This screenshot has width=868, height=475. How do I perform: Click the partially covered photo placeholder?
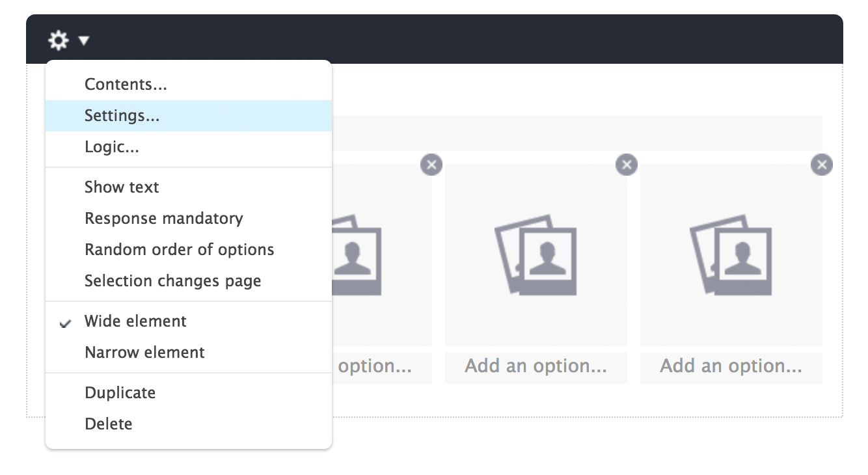click(357, 255)
